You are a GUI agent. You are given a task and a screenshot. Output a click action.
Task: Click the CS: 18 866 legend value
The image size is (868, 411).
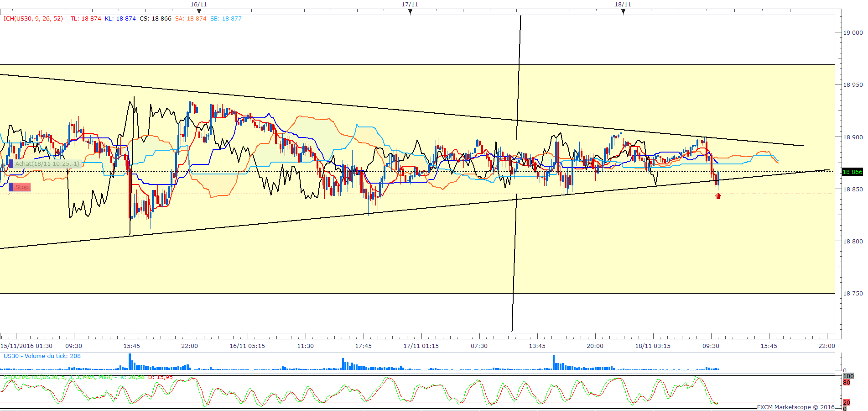pos(156,19)
